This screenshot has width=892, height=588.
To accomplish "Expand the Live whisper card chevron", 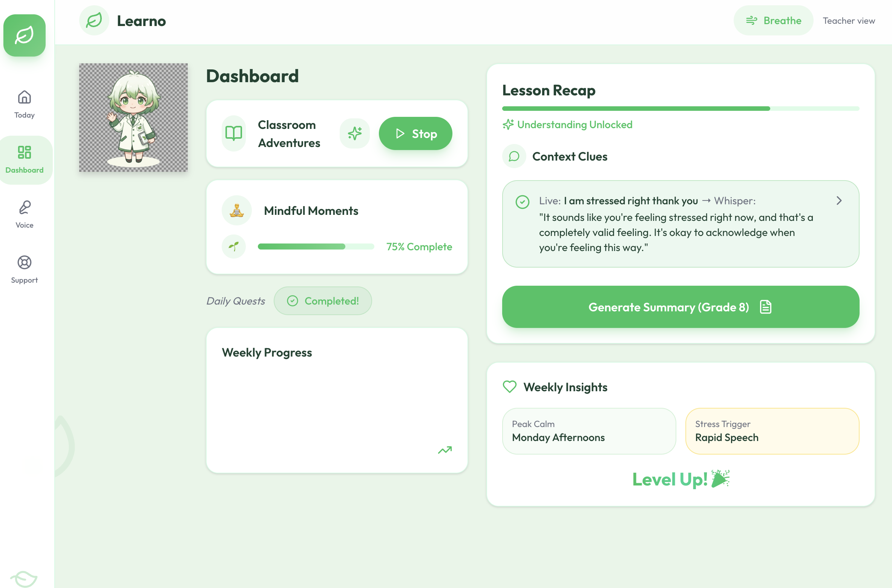I will click(839, 201).
